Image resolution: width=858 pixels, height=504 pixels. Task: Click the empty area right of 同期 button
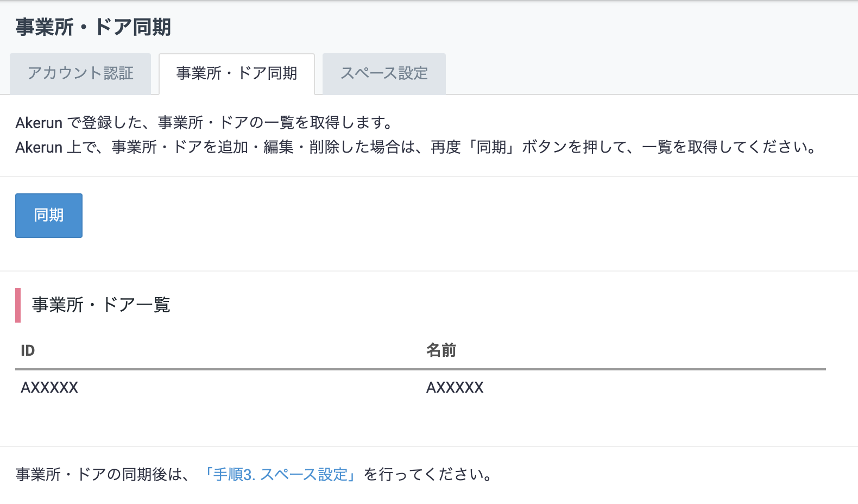[x=434, y=216]
